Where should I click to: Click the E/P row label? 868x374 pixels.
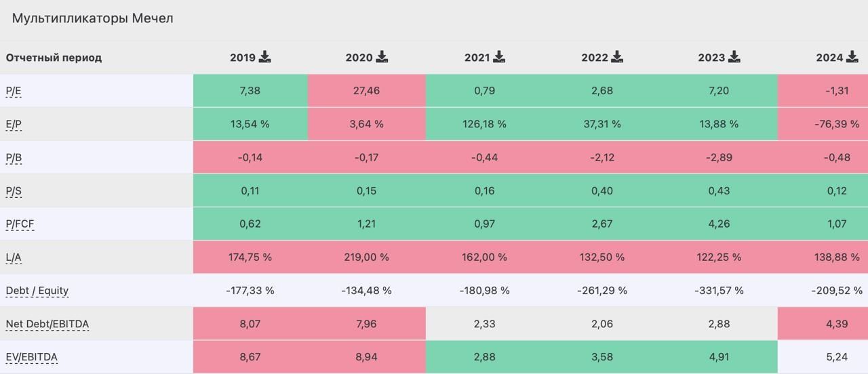(x=14, y=124)
